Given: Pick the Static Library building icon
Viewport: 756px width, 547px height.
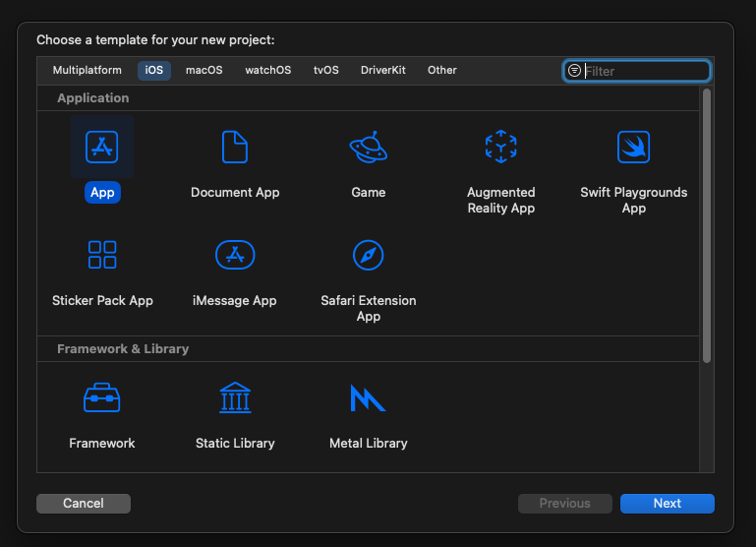Looking at the screenshot, I should pos(235,397).
